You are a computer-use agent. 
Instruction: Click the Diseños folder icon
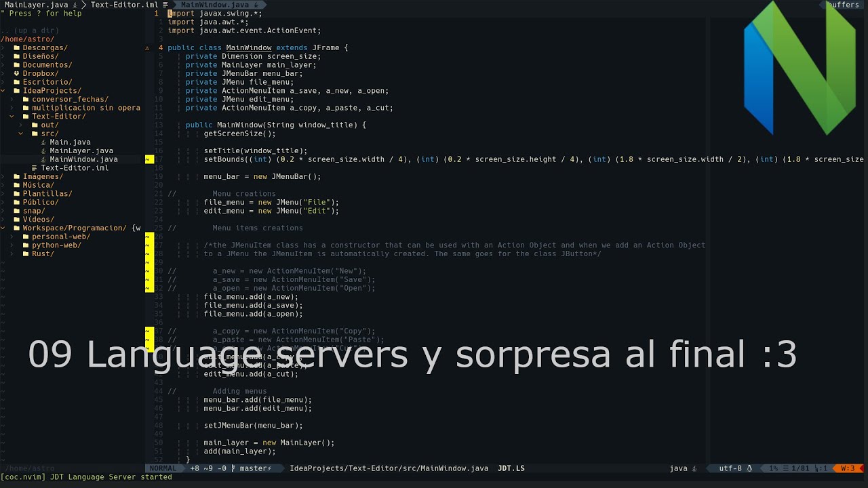pos(17,56)
